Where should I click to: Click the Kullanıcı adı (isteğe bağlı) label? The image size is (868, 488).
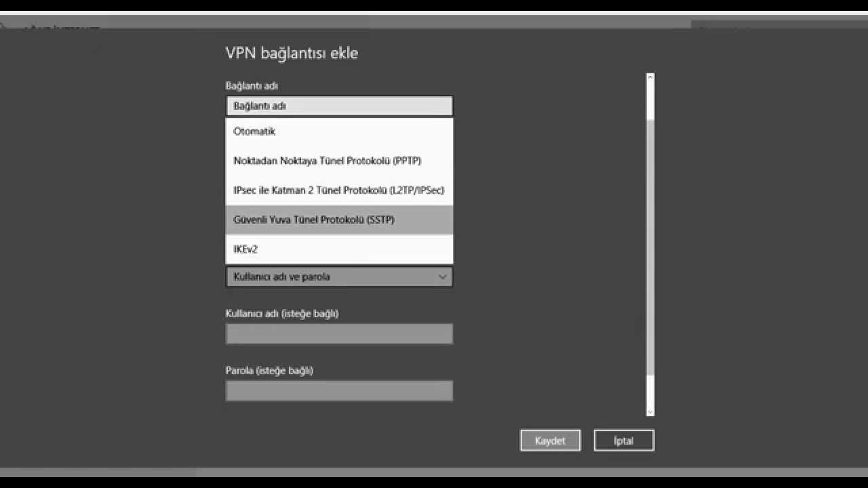point(282,314)
